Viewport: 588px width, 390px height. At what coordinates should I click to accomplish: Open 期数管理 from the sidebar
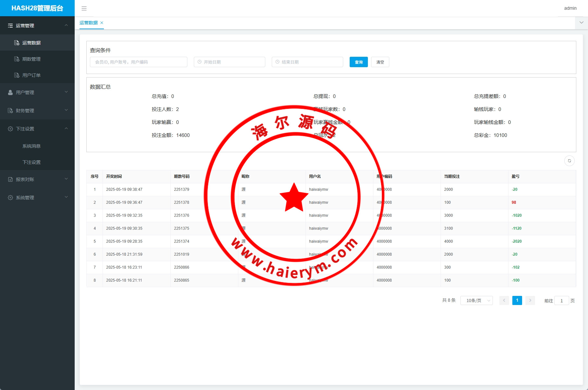pos(31,59)
